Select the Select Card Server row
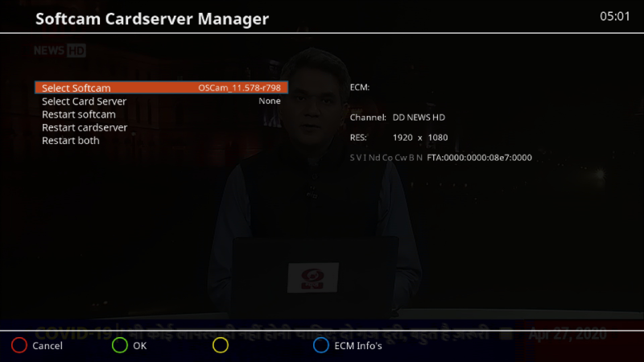Viewport: 644px width, 362px height. (x=162, y=101)
